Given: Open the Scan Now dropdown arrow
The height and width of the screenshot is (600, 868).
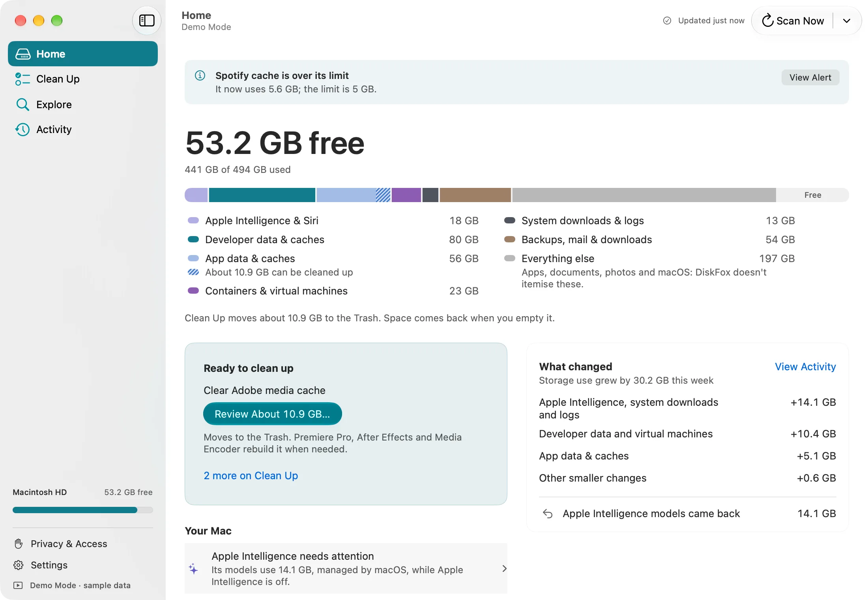Looking at the screenshot, I should (x=847, y=21).
